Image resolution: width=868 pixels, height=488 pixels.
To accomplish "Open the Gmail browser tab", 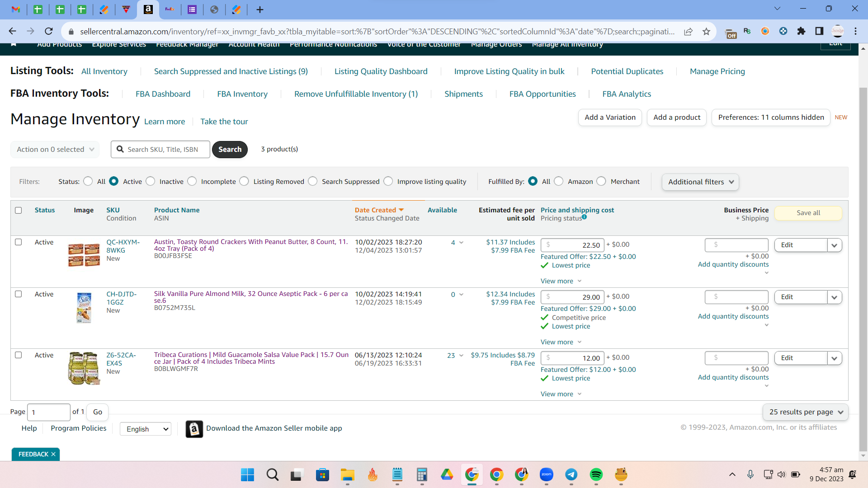I will 16,9.
